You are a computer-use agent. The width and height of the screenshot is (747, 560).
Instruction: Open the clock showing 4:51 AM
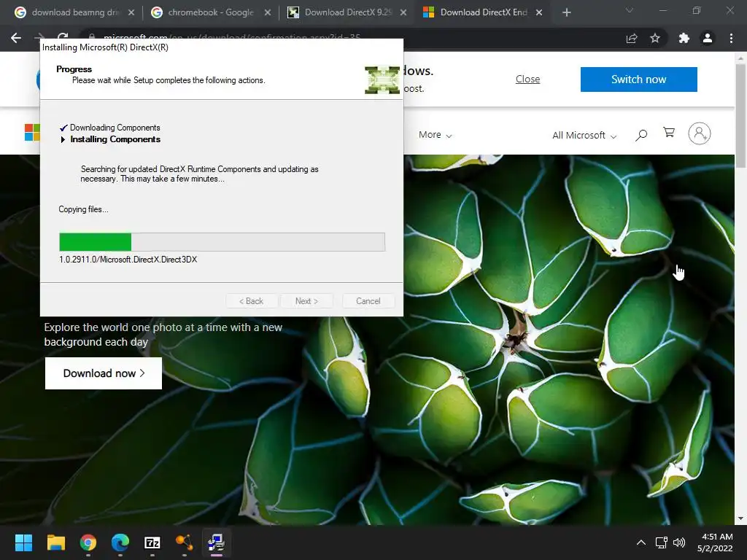(715, 542)
